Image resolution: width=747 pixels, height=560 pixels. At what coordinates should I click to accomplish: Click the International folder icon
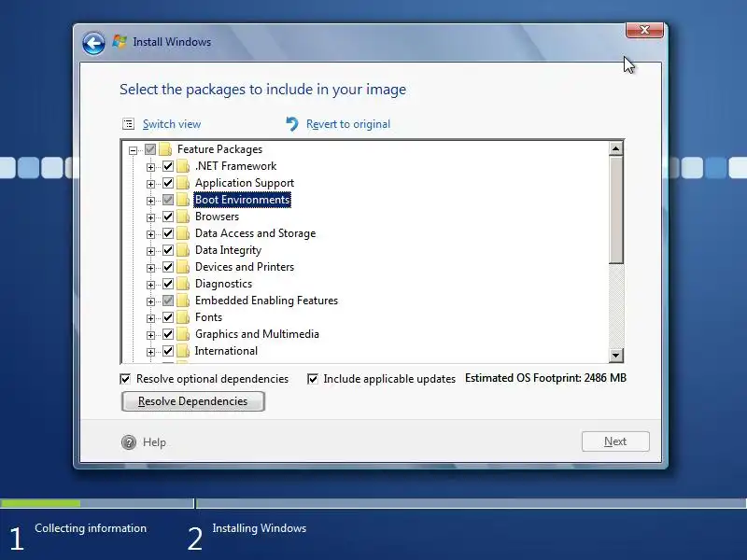[183, 351]
